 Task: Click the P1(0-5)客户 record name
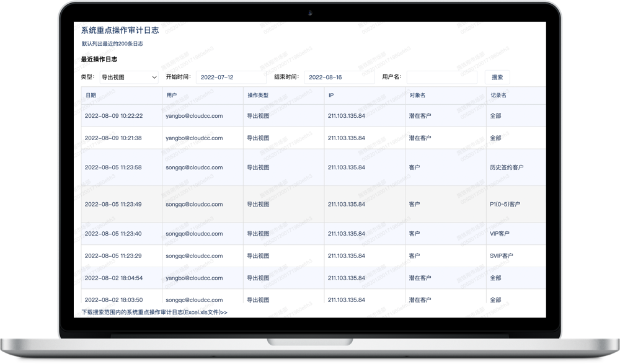505,204
